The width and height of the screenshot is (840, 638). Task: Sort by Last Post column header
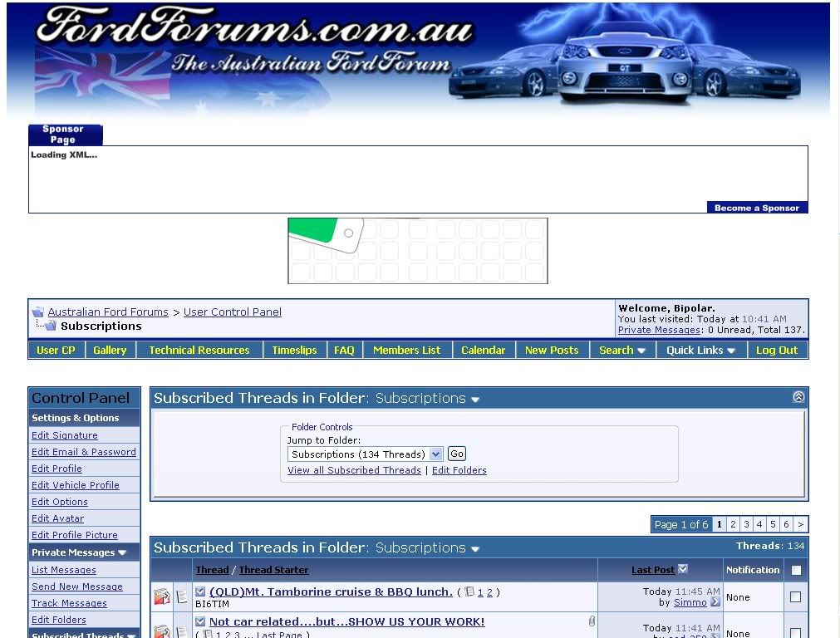click(x=652, y=570)
